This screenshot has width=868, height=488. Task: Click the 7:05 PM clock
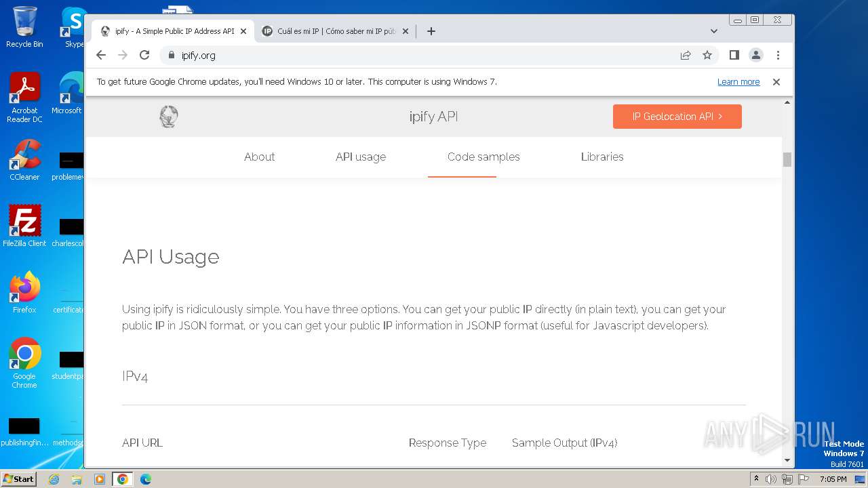pyautogui.click(x=833, y=479)
